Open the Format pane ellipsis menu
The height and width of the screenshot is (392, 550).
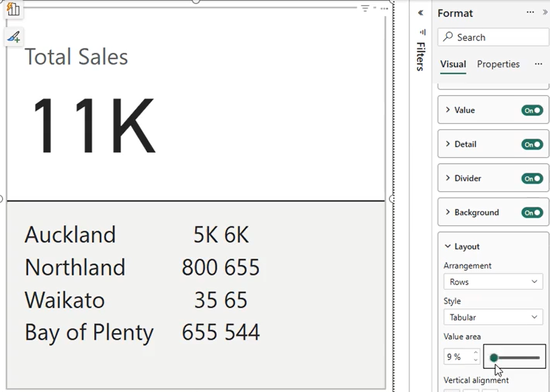coord(530,12)
